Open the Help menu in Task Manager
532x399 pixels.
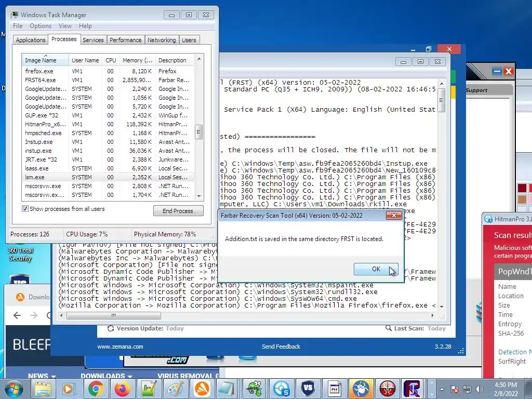tap(85, 26)
